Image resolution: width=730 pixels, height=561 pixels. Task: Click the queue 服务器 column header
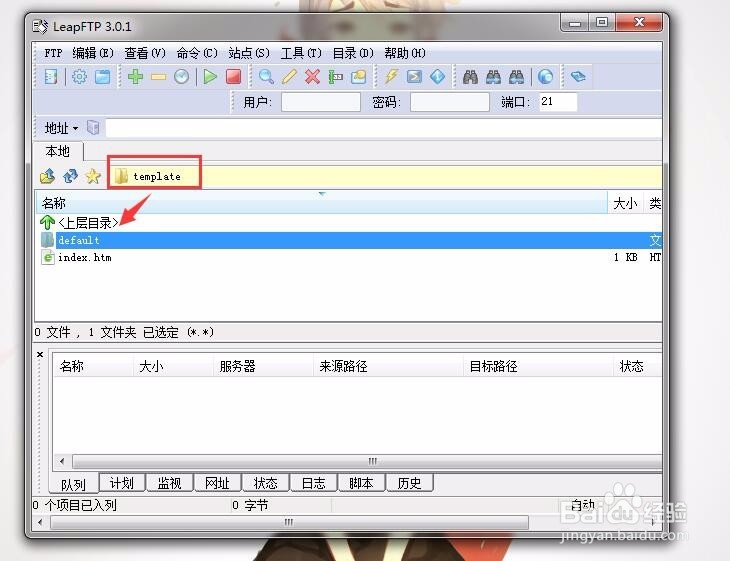coord(264,366)
